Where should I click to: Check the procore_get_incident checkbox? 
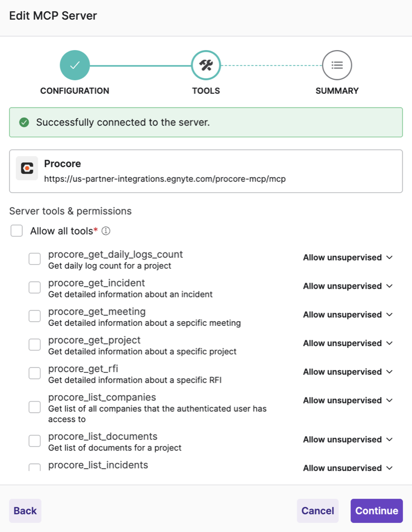tap(35, 288)
